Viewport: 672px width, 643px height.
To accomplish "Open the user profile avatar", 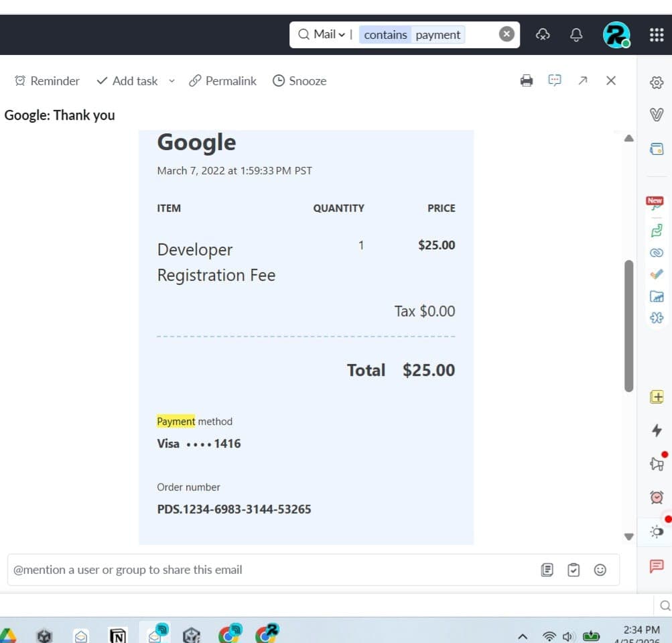I will tap(616, 35).
